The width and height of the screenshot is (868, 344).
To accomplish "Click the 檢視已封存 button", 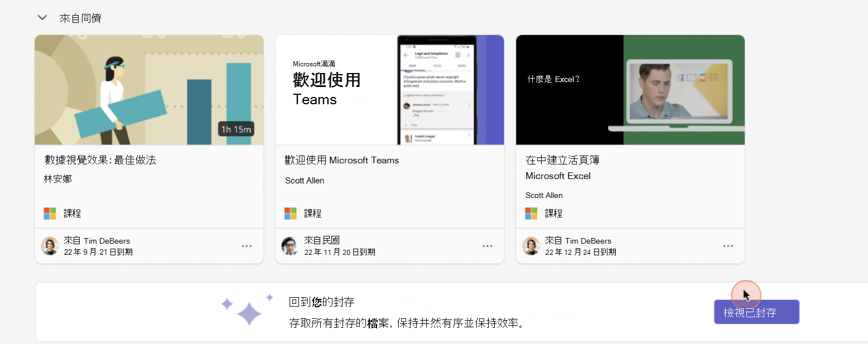I will pos(756,312).
